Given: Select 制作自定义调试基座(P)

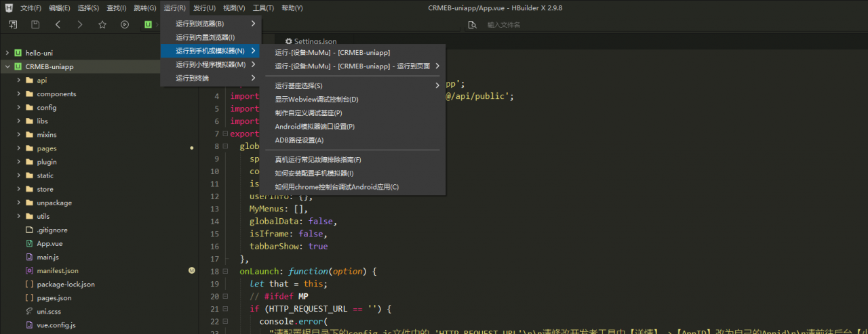Looking at the screenshot, I should pyautogui.click(x=352, y=112).
